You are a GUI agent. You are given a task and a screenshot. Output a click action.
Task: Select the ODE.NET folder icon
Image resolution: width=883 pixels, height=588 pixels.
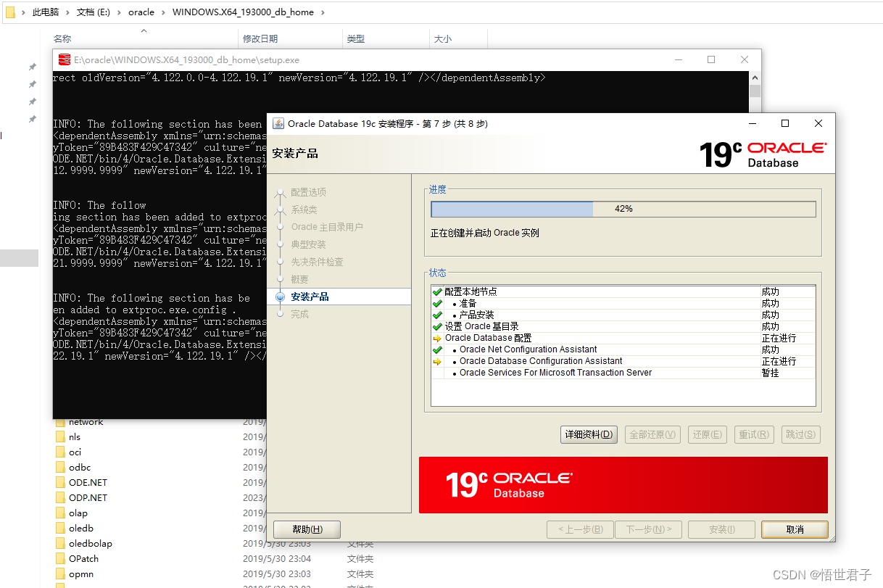coord(60,483)
